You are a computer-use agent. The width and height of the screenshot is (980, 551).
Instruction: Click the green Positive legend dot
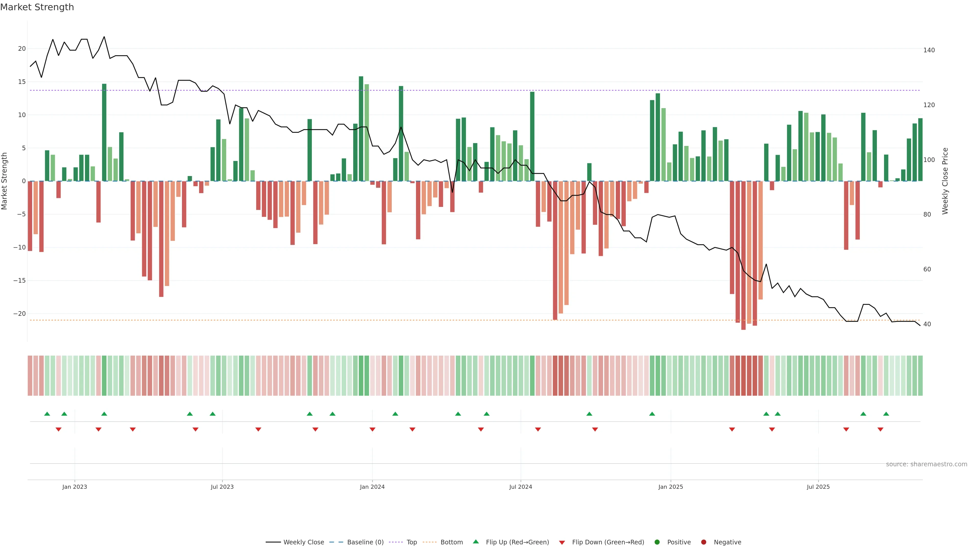(657, 542)
